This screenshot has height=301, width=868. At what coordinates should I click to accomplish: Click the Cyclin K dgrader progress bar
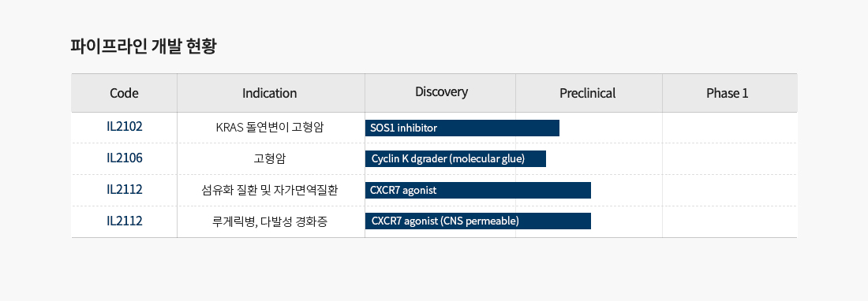tap(455, 159)
